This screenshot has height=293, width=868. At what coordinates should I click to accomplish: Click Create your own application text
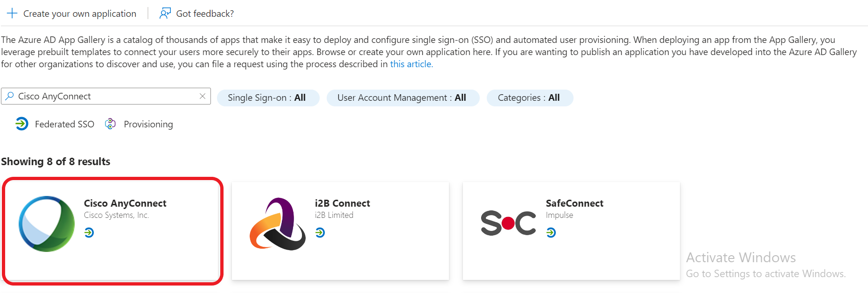[80, 14]
